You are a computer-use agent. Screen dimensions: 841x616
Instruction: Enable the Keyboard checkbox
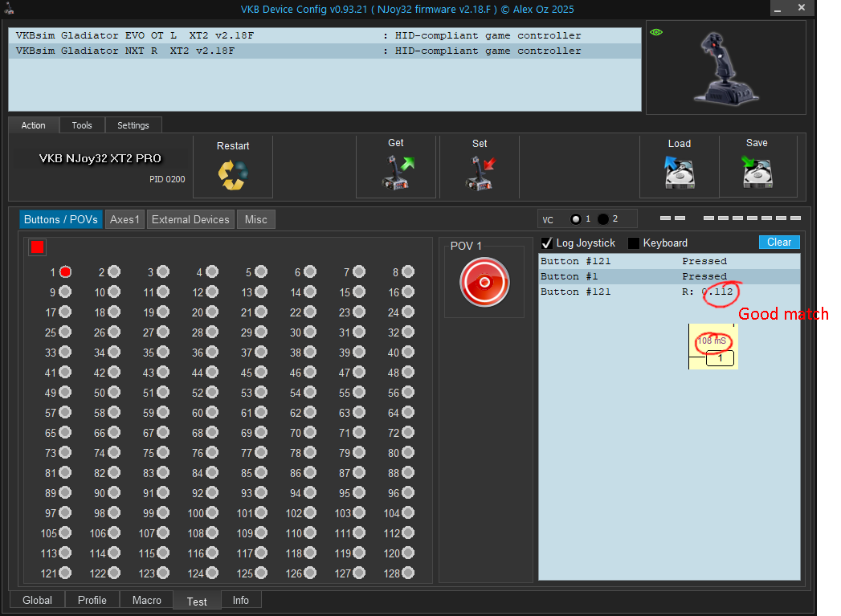click(x=634, y=243)
